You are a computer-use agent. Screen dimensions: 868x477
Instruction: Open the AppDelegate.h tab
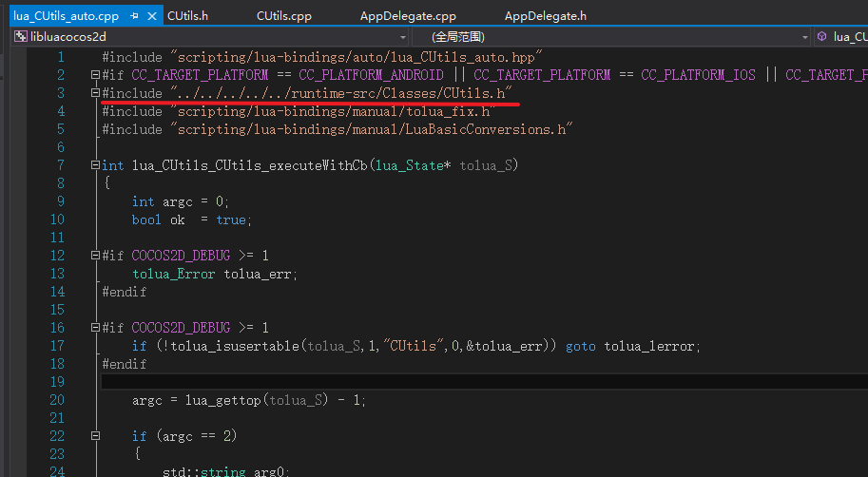[x=545, y=16]
